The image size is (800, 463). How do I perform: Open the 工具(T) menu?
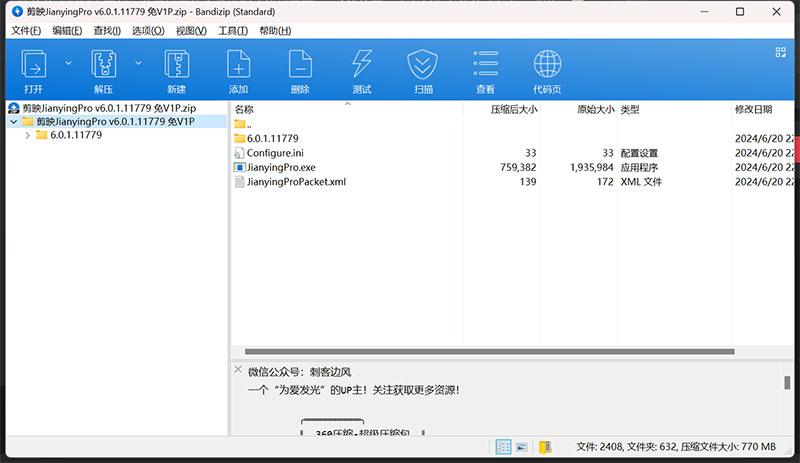[x=233, y=31]
